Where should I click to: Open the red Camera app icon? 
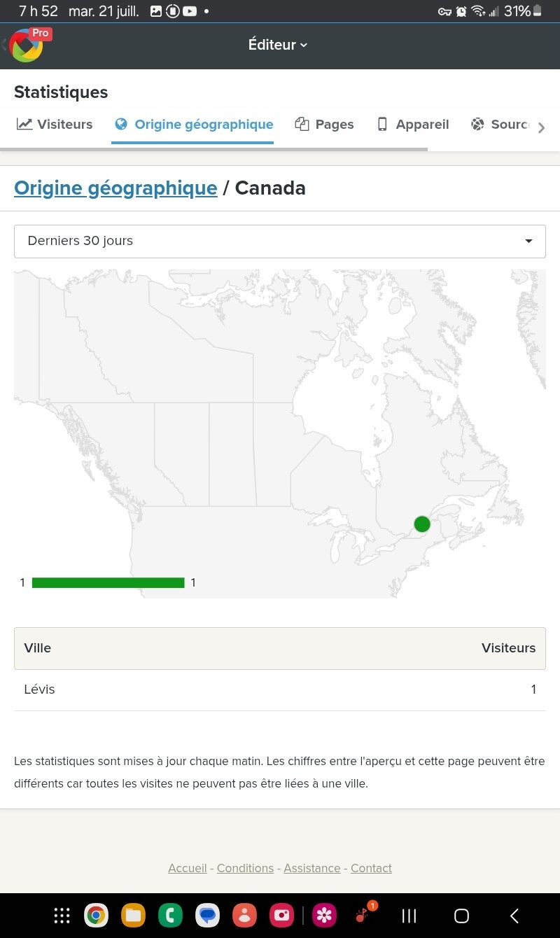(281, 915)
